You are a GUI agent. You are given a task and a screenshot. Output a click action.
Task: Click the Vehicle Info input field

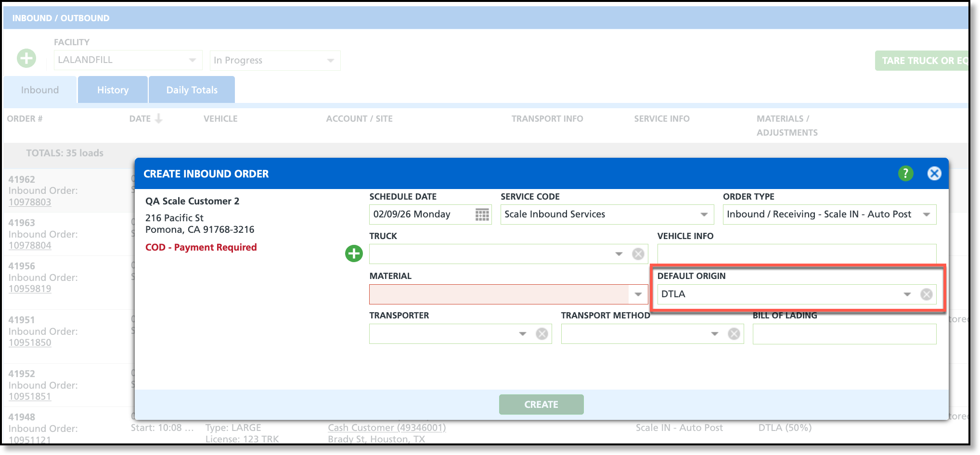[797, 253]
